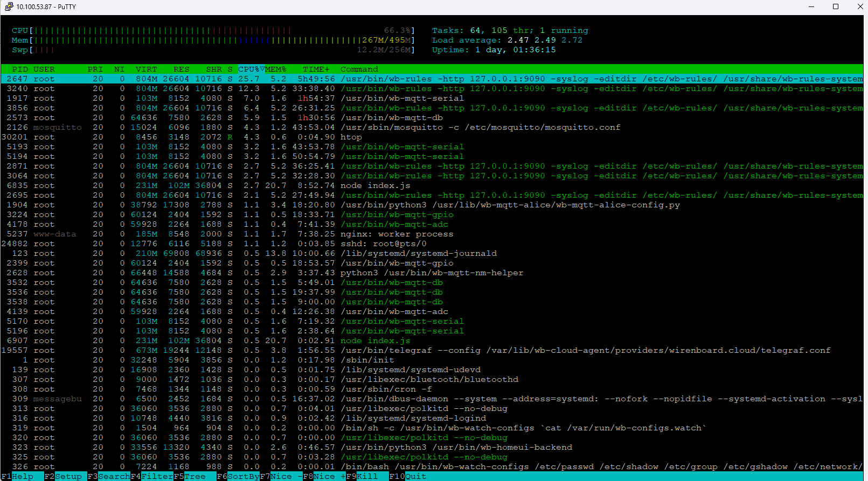This screenshot has width=868, height=481.
Task: Toggle F5 Tree view
Action: tap(195, 476)
